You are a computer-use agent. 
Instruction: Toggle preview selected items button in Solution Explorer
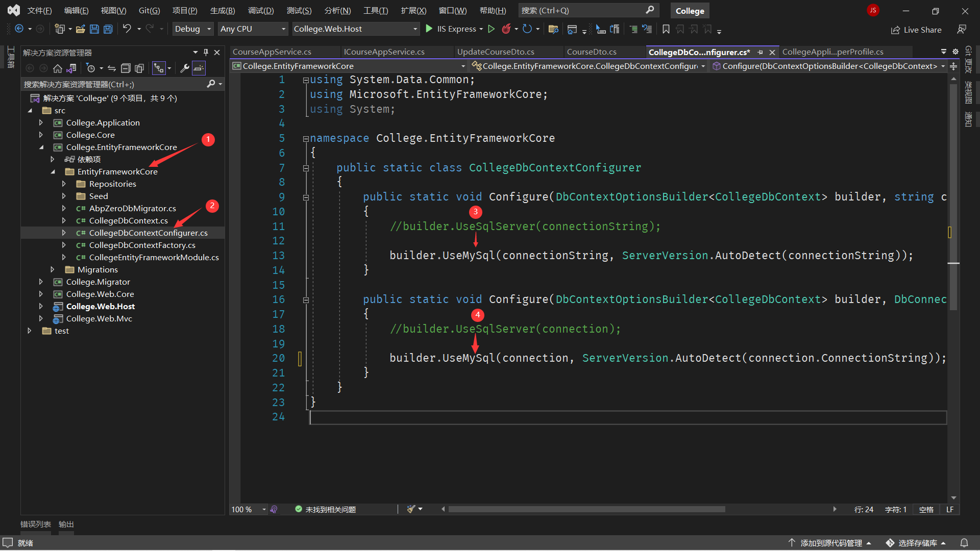tap(199, 68)
